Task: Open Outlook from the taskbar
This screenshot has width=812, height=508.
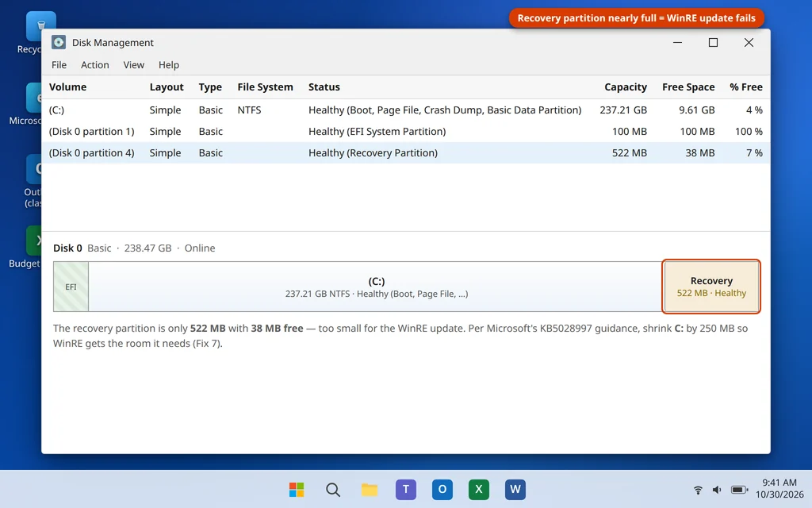Action: point(442,489)
